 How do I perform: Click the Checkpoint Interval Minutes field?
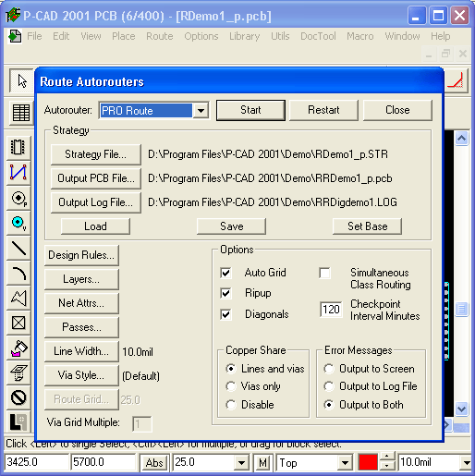[x=331, y=310]
